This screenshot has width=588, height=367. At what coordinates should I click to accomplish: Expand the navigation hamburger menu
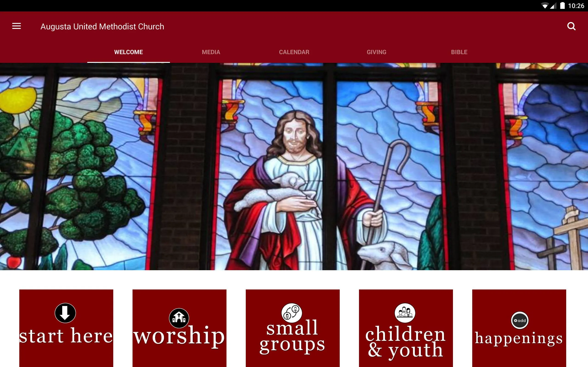pyautogui.click(x=17, y=26)
